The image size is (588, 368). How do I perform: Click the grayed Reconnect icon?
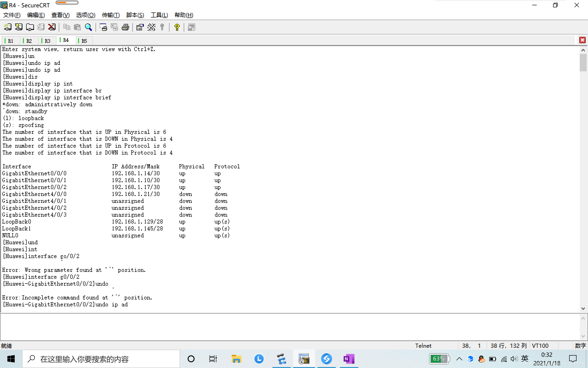41,27
